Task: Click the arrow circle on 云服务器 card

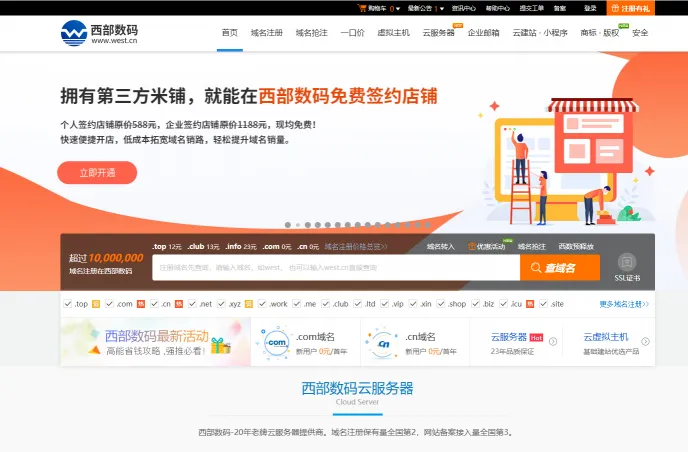Action: pos(553,341)
